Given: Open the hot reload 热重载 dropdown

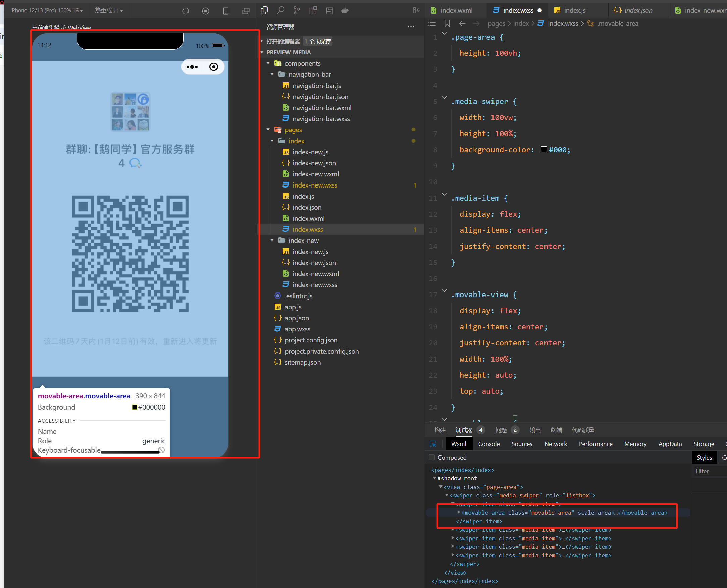Looking at the screenshot, I should 109,10.
